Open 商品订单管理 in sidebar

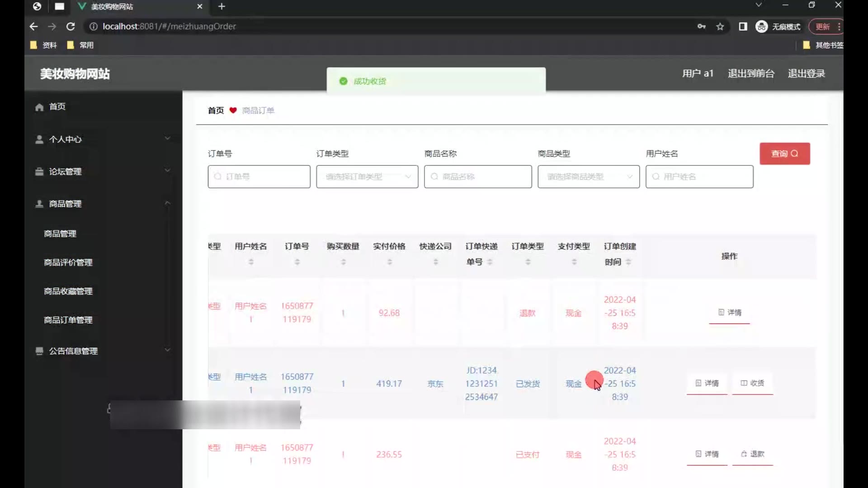(68, 320)
